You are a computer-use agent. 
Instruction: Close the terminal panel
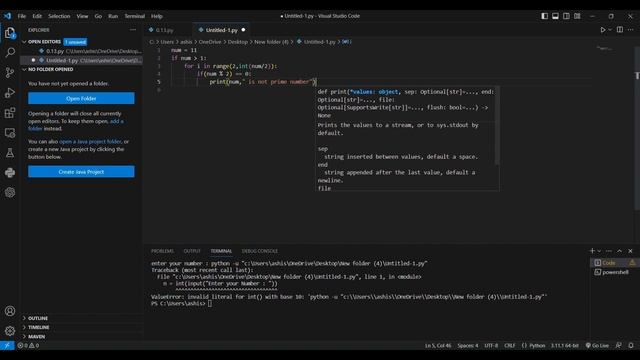[630, 251]
